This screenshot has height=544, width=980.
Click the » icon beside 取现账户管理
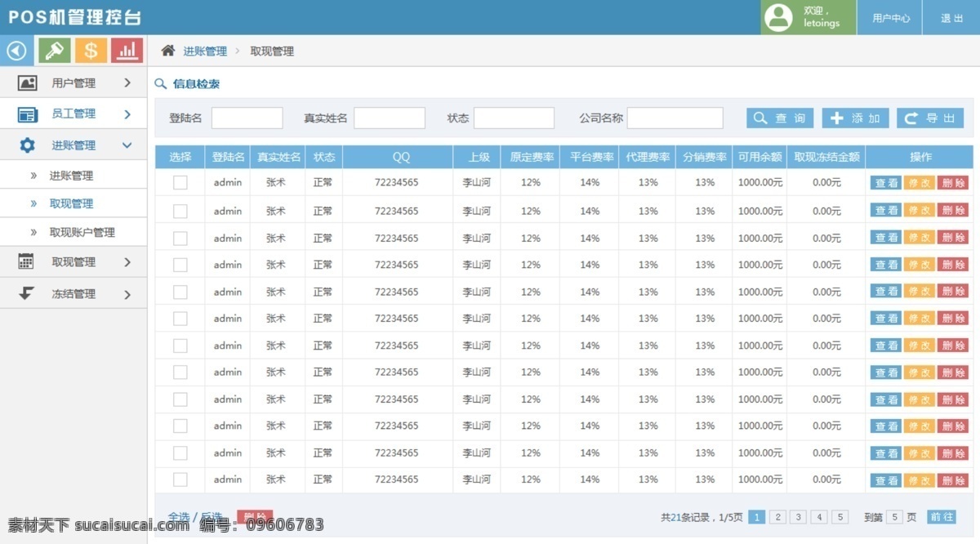point(33,233)
